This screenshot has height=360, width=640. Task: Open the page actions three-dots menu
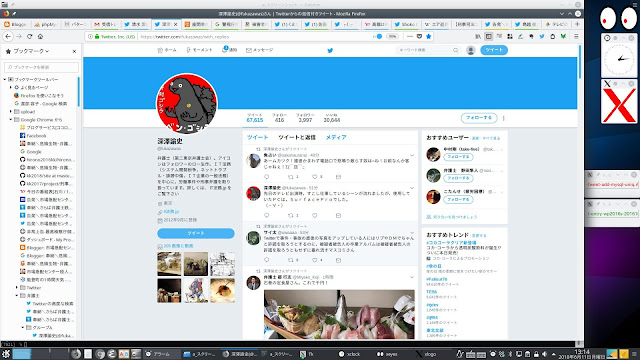(x=410, y=36)
